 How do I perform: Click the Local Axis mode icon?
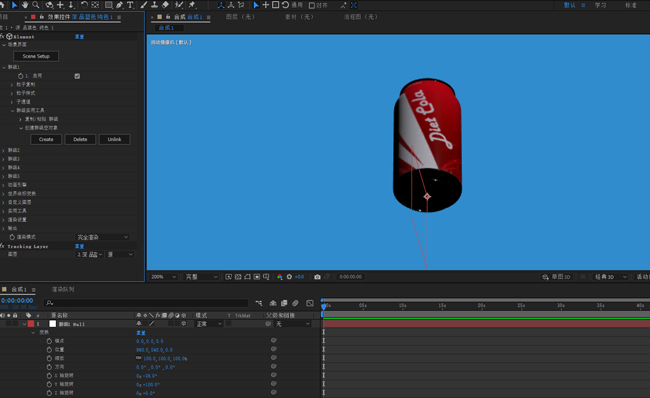click(221, 5)
